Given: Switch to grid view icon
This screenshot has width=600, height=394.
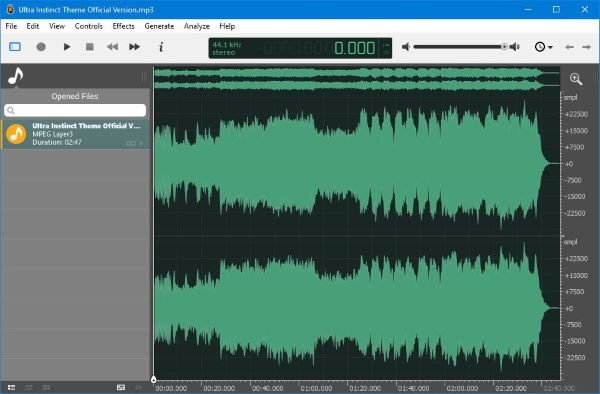Looking at the screenshot, I should click(x=46, y=387).
